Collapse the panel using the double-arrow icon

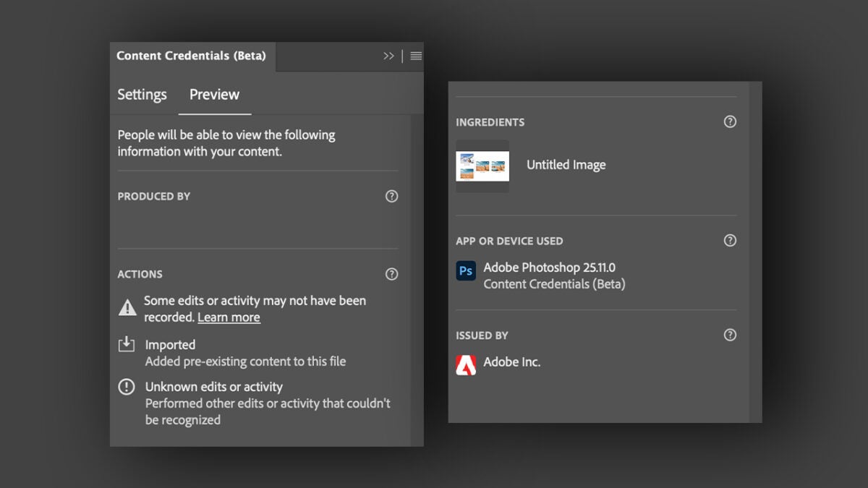(388, 56)
